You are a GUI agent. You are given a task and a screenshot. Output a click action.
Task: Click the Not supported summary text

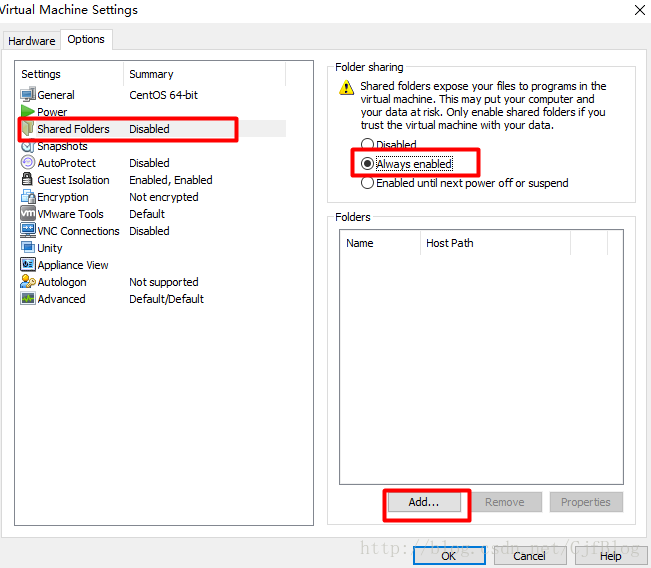pos(164,282)
